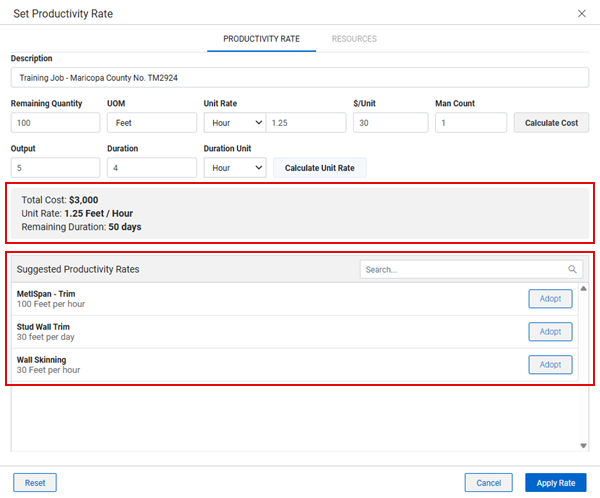Edit the Unit Rate value 1.25
Viewport: 600px width, 498px height.
[306, 123]
